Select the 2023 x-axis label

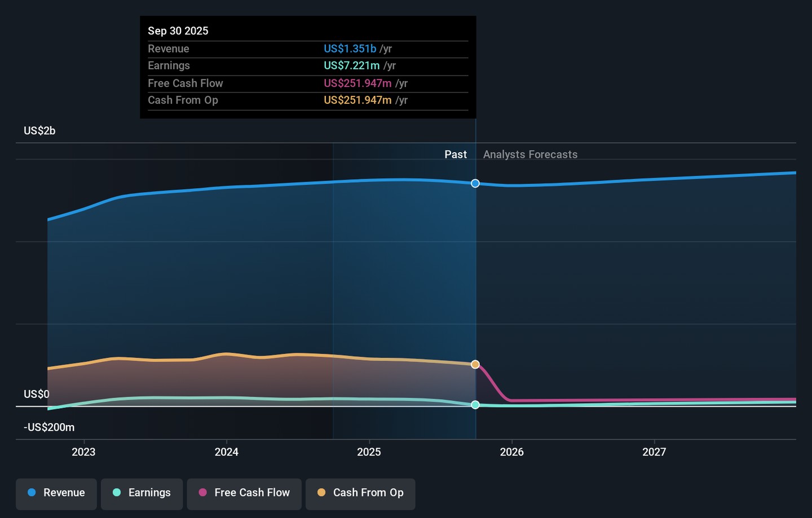[83, 452]
